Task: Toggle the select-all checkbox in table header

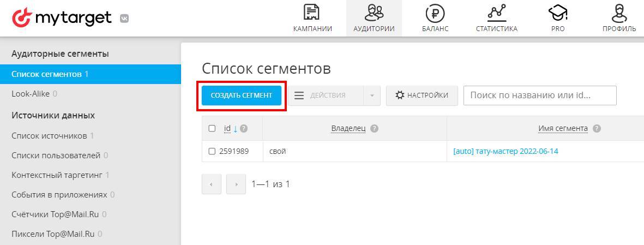Action: click(x=212, y=129)
